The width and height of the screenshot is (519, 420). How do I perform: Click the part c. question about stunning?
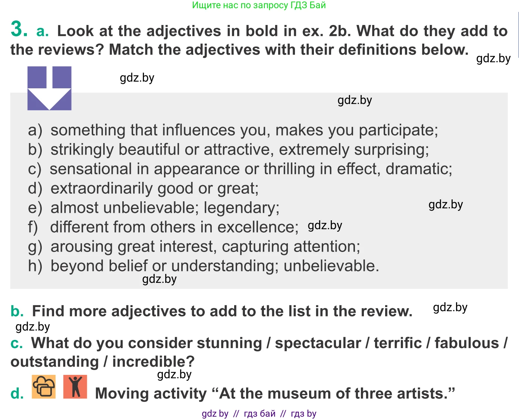(259, 352)
